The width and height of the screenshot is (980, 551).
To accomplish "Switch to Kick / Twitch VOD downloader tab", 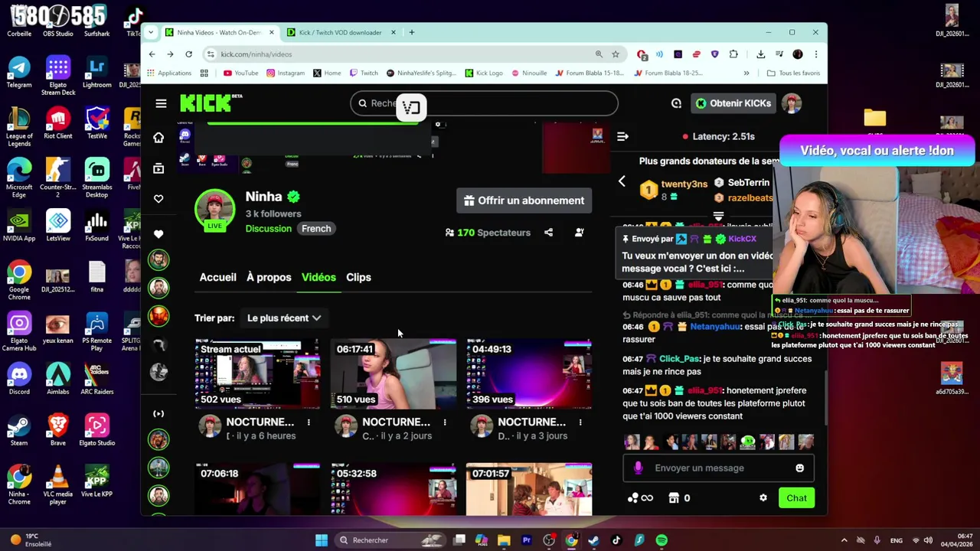I will (x=341, y=32).
